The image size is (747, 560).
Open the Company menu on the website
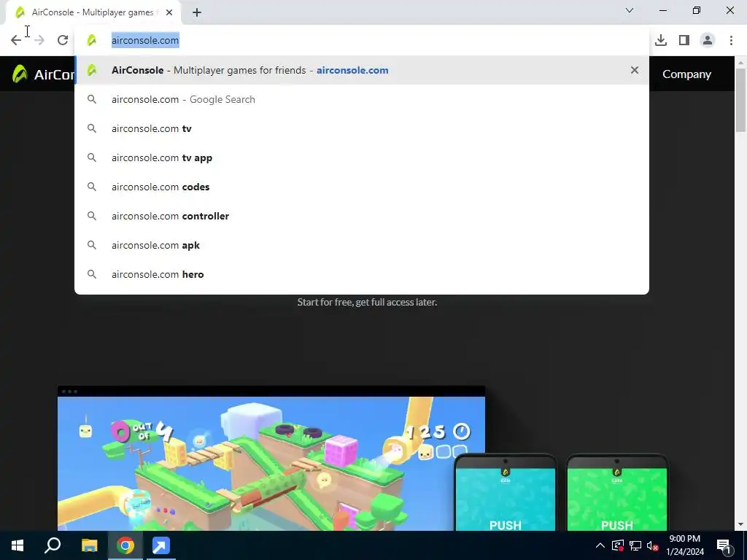(x=686, y=74)
